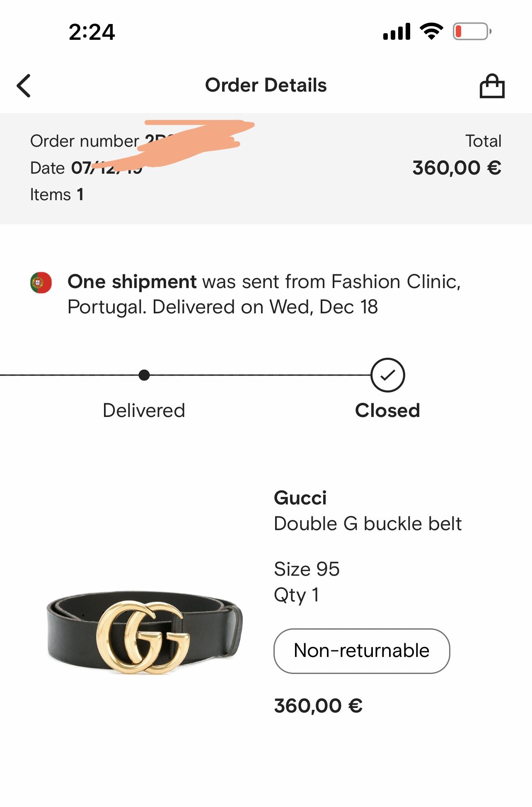Tap the Closed status label
Viewport: 532px width, 807px height.
387,411
